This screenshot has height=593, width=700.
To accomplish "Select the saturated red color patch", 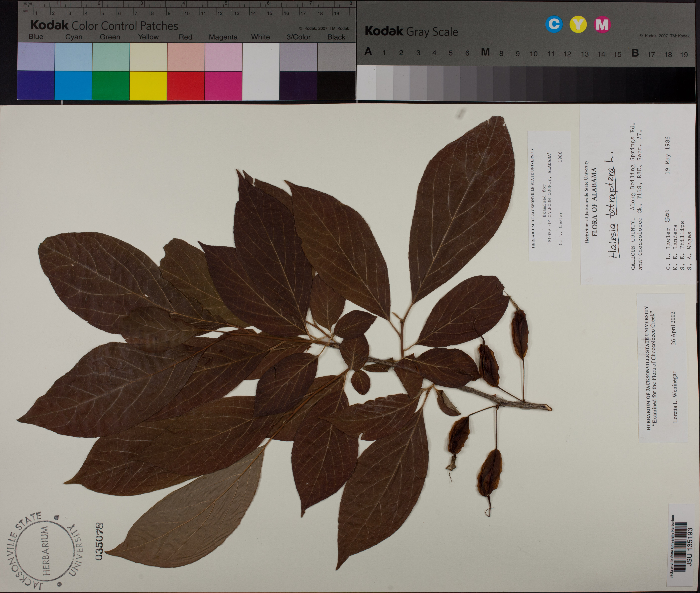I will coord(186,86).
